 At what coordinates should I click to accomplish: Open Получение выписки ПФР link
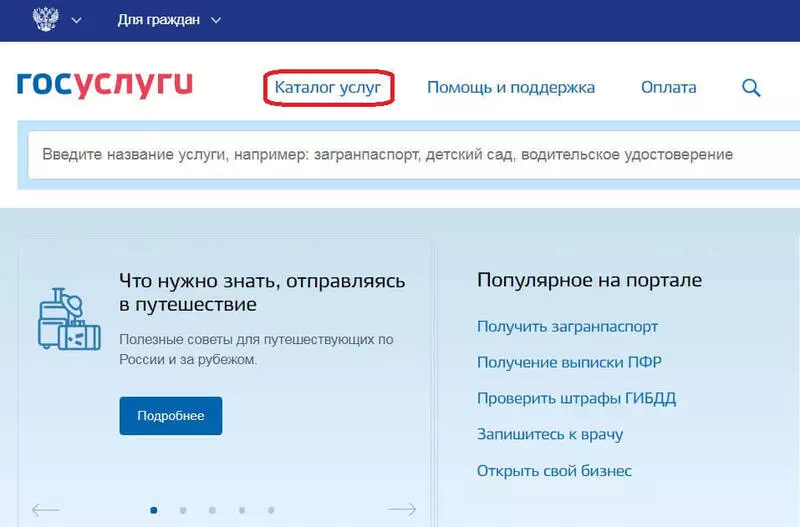(569, 362)
